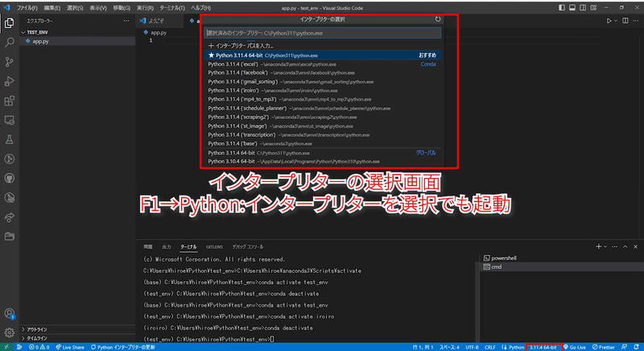Open the GitHub view in activity bar
This screenshot has width=644, height=351.
coord(9,178)
